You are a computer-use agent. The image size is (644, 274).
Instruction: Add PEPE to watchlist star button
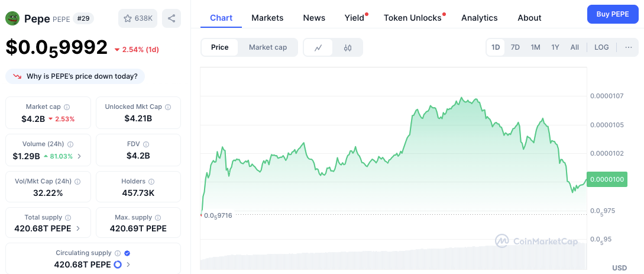[x=138, y=18]
